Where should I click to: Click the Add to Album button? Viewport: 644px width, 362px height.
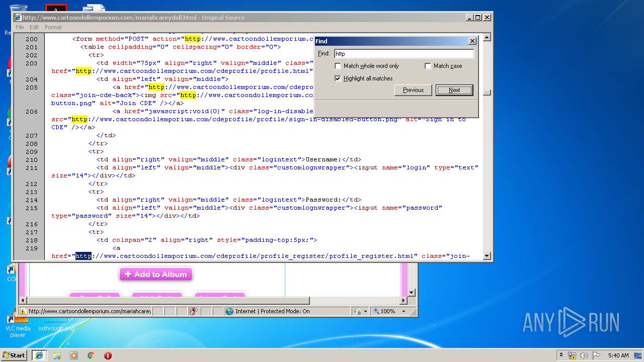tap(156, 274)
